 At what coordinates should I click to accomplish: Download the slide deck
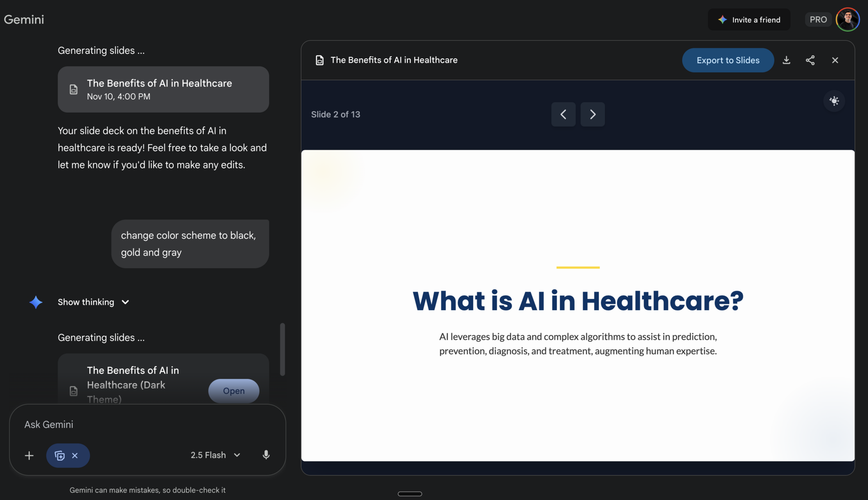point(787,60)
